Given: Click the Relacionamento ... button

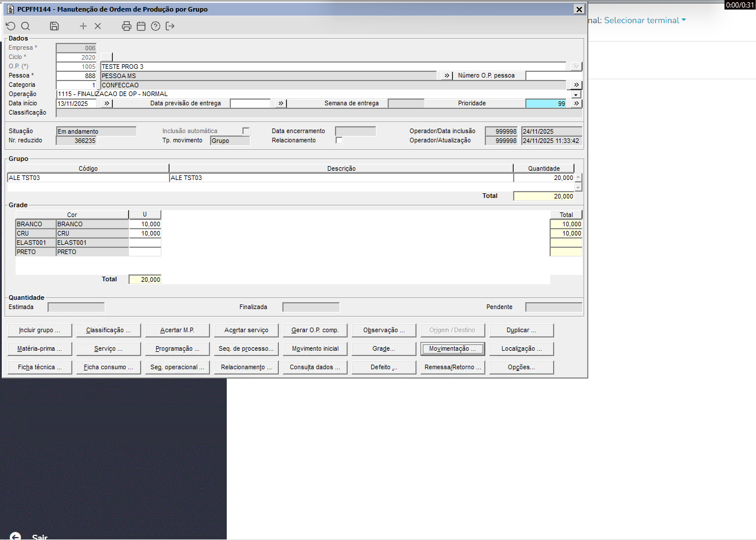Looking at the screenshot, I should pos(246,367).
